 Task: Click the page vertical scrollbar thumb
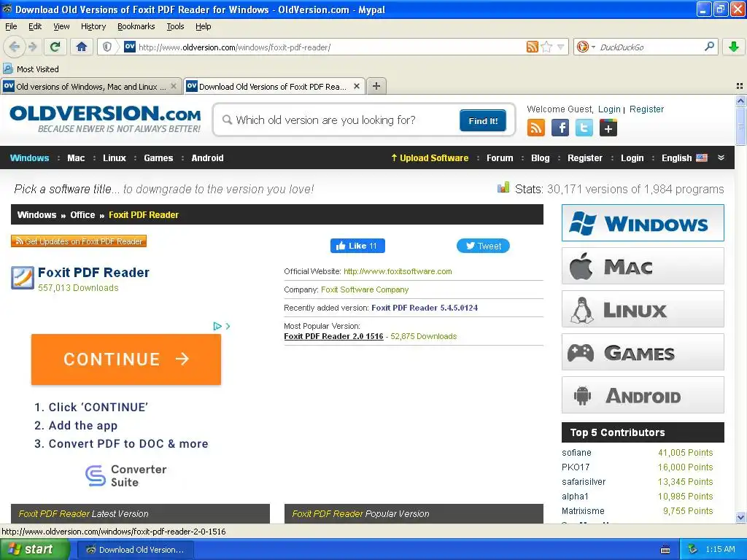coord(740,125)
